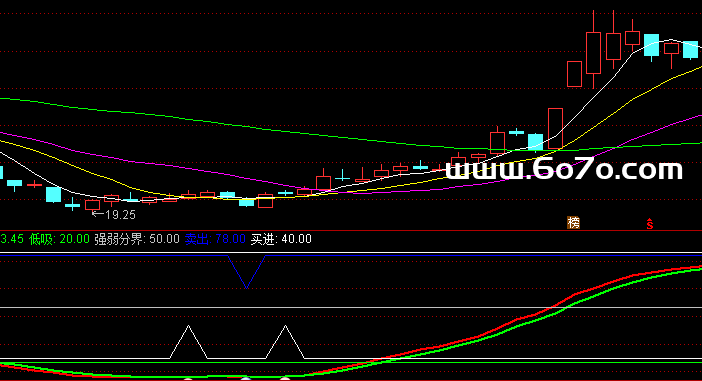Image resolution: width=702 pixels, height=381 pixels.
Task: Click the tallest red candle at the chart peak
Action: click(x=594, y=52)
